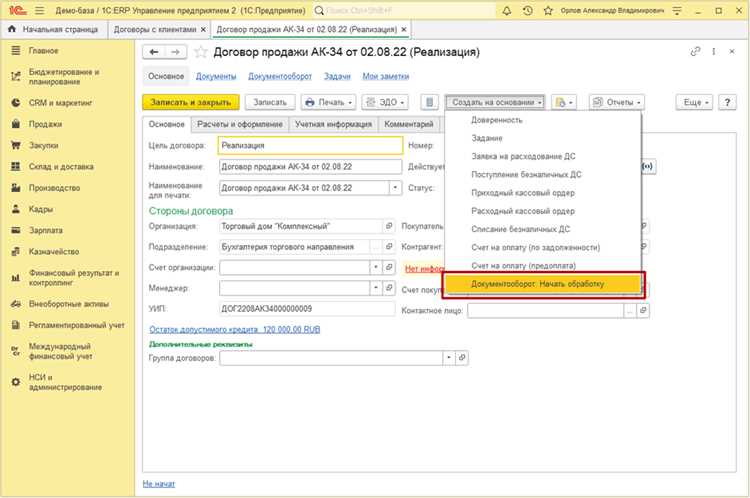Open history clock icon
Image resolution: width=750 pixels, height=498 pixels.
528,10
